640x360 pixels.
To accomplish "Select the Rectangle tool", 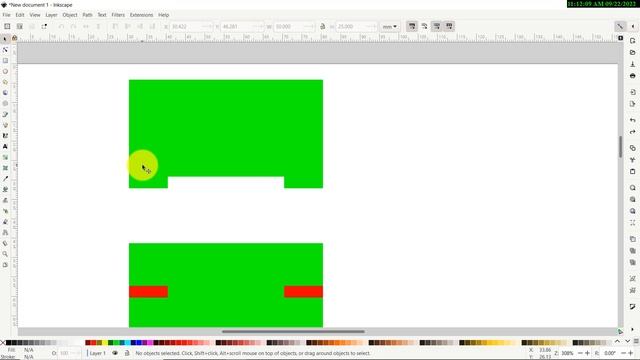I will (x=5, y=60).
